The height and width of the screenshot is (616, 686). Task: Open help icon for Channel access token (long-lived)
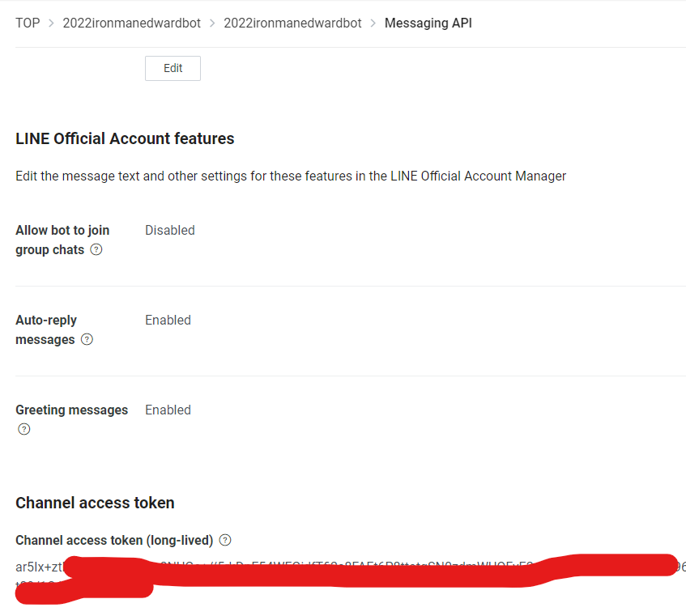225,541
